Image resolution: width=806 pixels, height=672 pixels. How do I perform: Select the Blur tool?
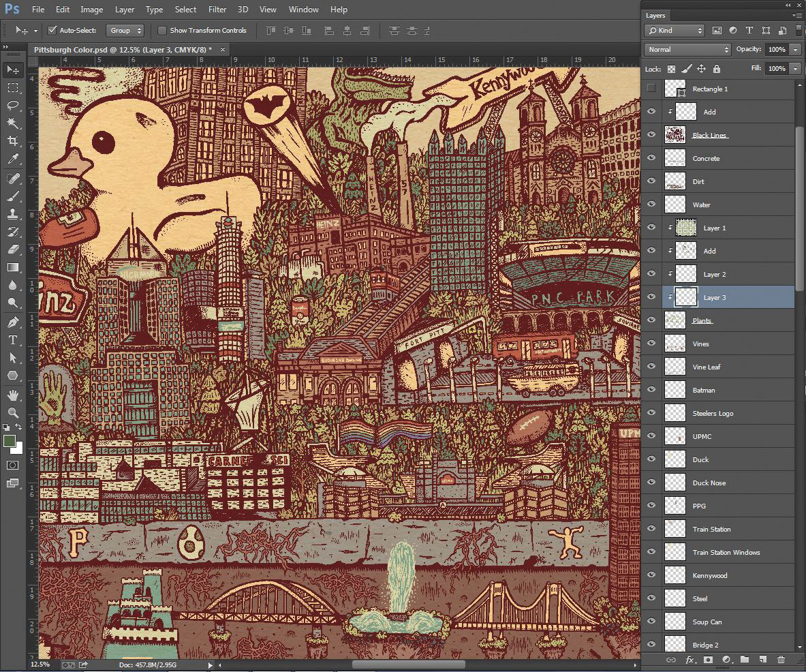(13, 285)
